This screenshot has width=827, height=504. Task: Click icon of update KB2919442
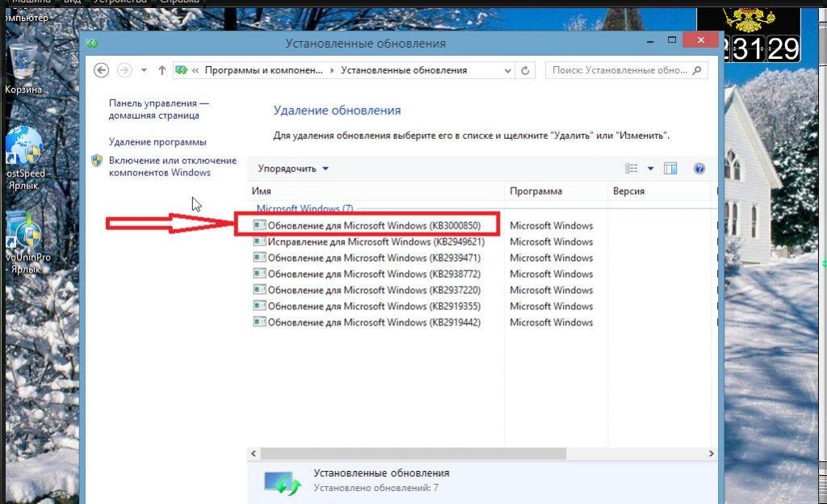click(x=259, y=322)
